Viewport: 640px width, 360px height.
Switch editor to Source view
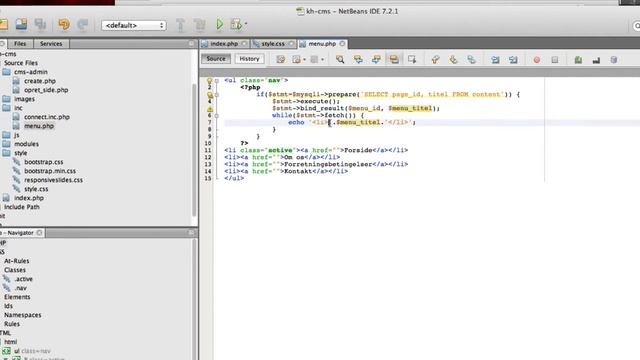[216, 59]
